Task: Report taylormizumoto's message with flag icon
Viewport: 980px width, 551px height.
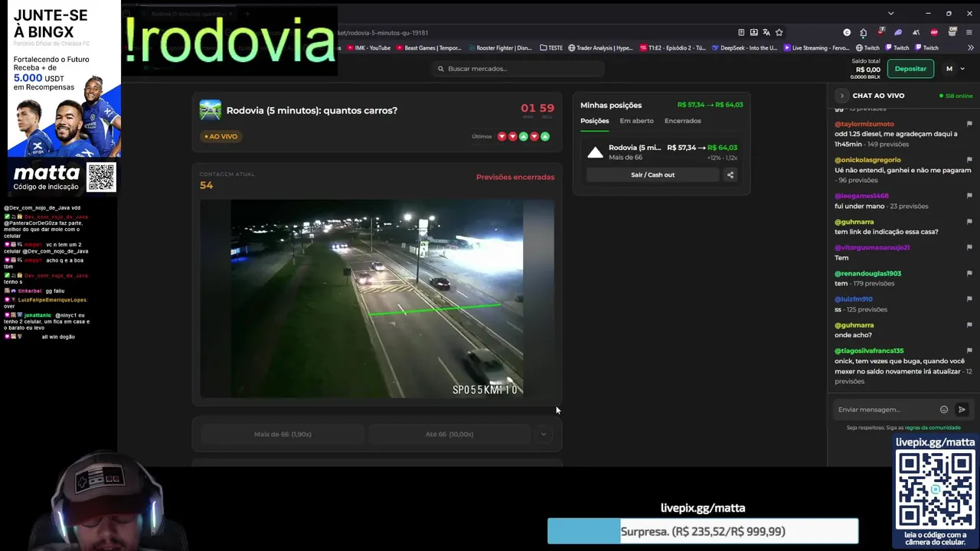Action: point(969,124)
